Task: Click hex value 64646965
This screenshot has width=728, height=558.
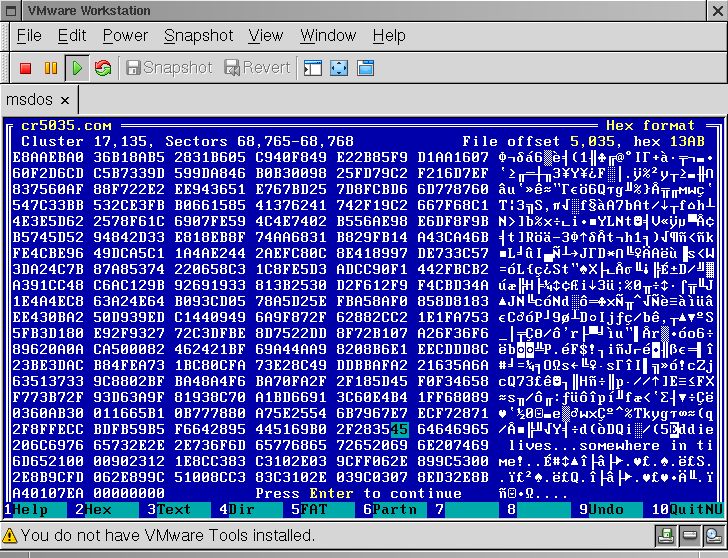Action: [x=453, y=429]
